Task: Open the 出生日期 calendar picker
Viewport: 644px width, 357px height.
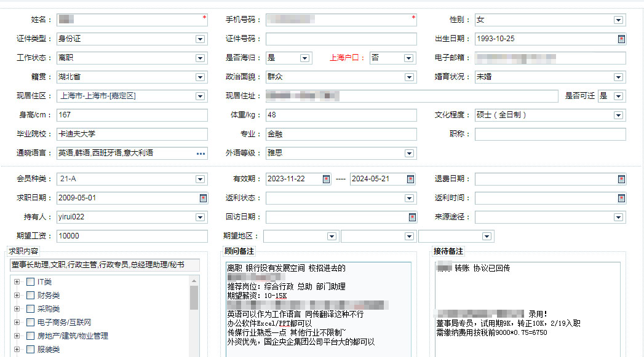Action: click(x=621, y=39)
